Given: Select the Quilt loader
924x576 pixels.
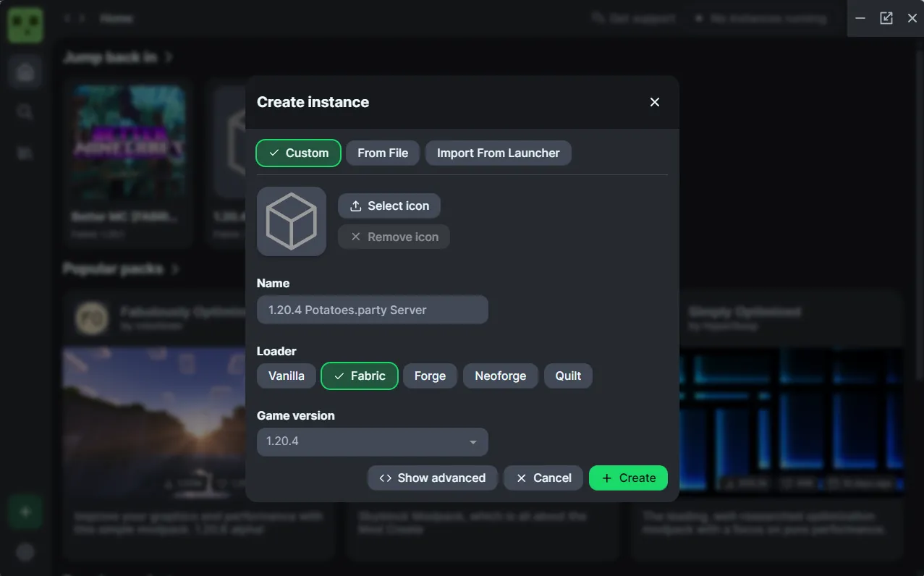Looking at the screenshot, I should tap(568, 376).
